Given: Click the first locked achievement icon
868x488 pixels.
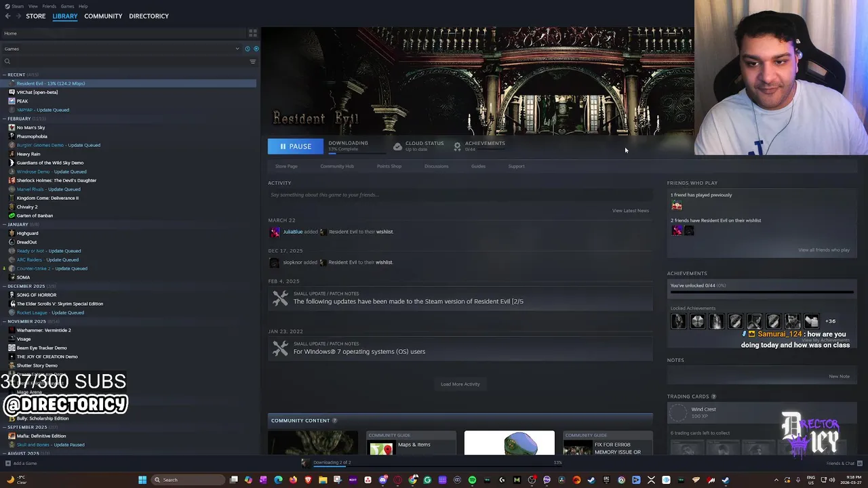Looking at the screenshot, I should click(x=678, y=321).
